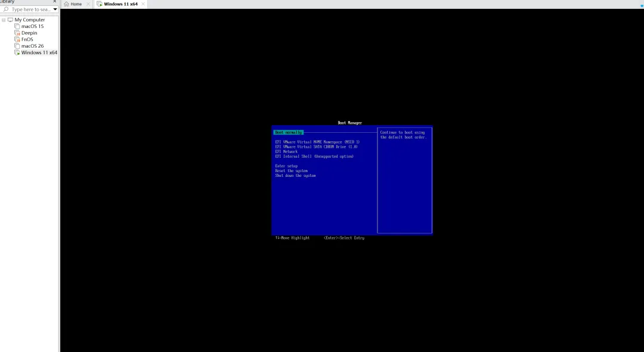Click the Library search input field
This screenshot has height=352, width=644.
31,9
